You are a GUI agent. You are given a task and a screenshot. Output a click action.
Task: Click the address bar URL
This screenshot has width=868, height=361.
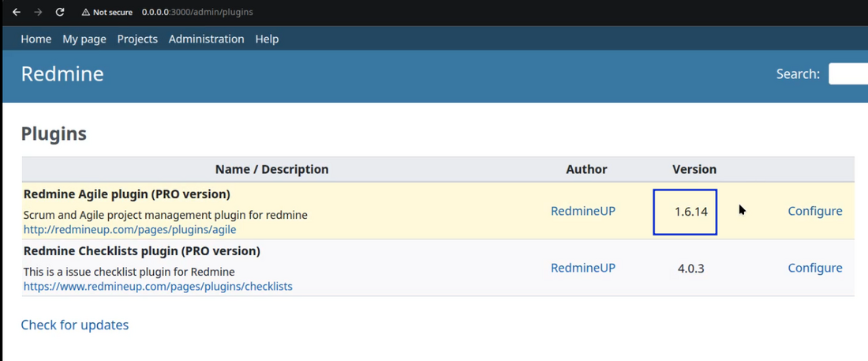tap(197, 12)
